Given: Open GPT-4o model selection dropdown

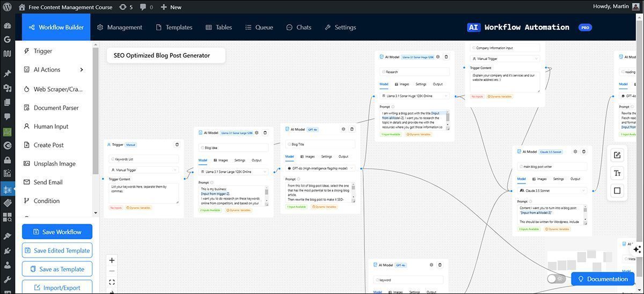Looking at the screenshot, I should [320, 168].
